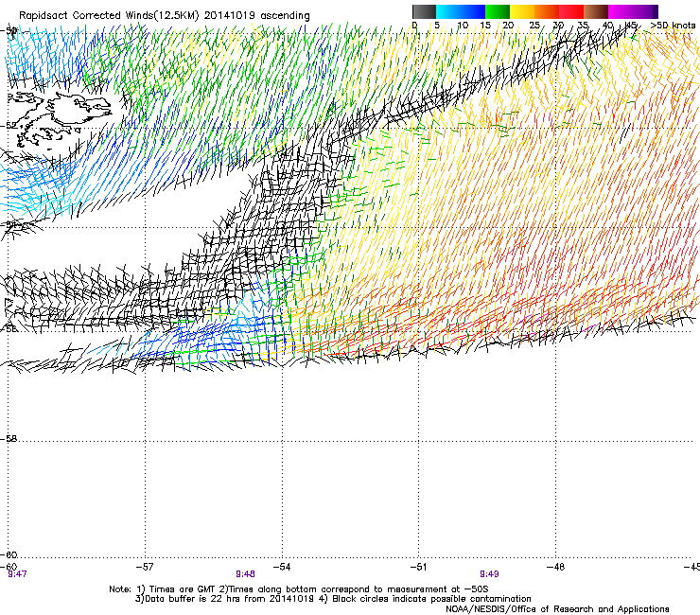Click the green 15-20 knots legend swatch

[x=498, y=11]
